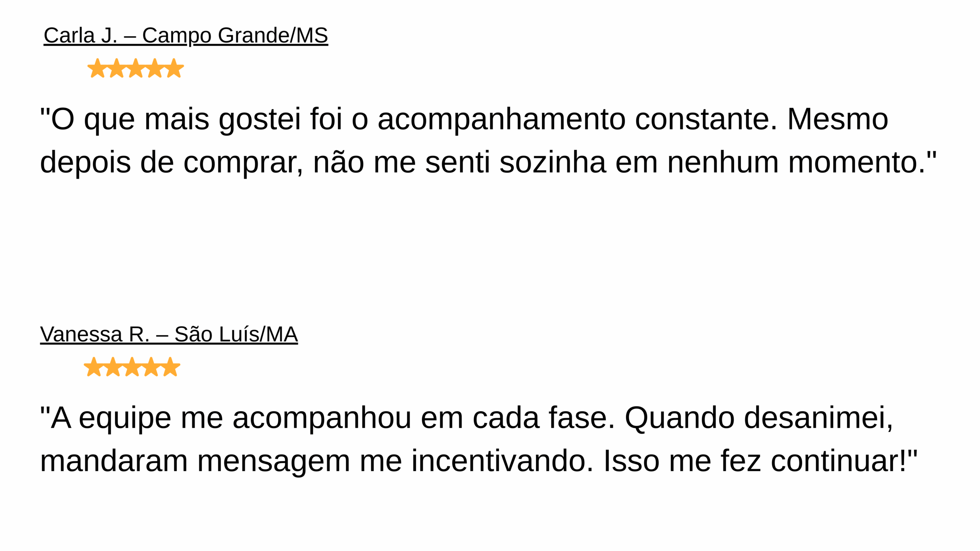Select the fifth star in Carla's rating
Viewport: 980px width, 551px height.
pyautogui.click(x=174, y=68)
